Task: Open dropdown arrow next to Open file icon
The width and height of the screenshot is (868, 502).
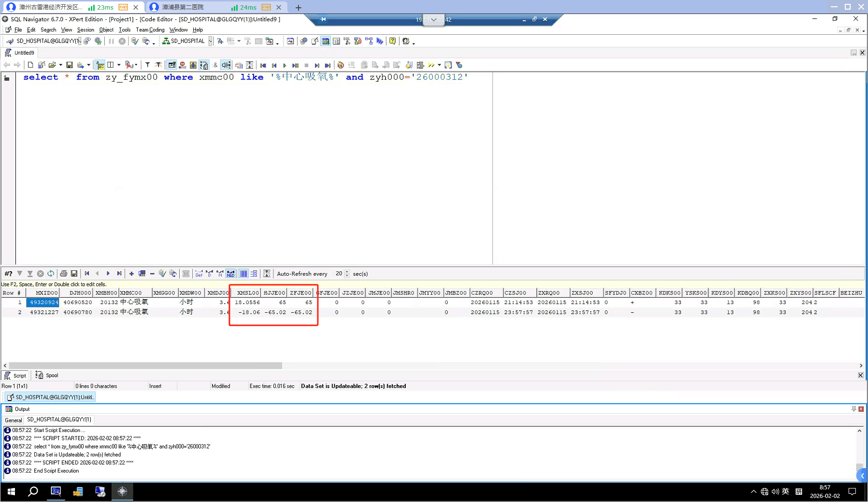Action: click(x=60, y=65)
